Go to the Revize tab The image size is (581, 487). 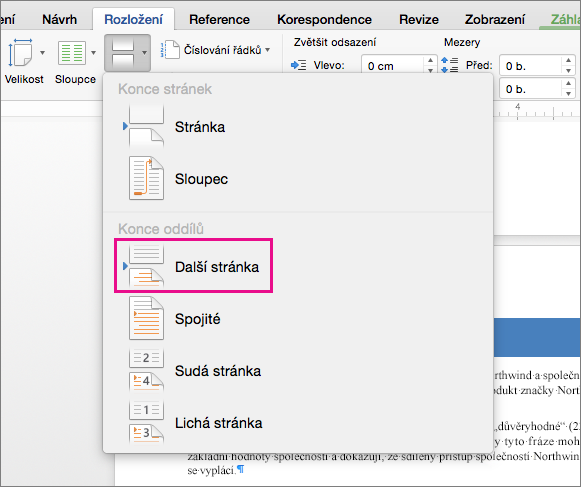pyautogui.click(x=419, y=19)
